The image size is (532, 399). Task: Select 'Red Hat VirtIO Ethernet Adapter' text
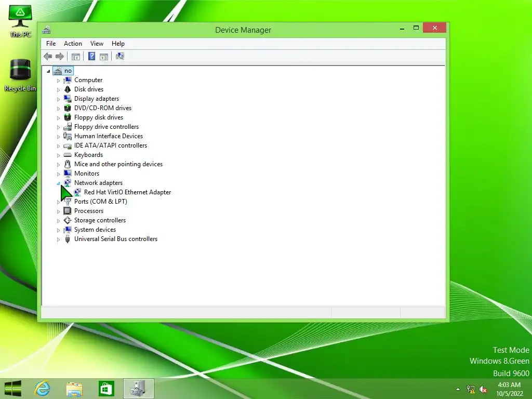(x=128, y=192)
